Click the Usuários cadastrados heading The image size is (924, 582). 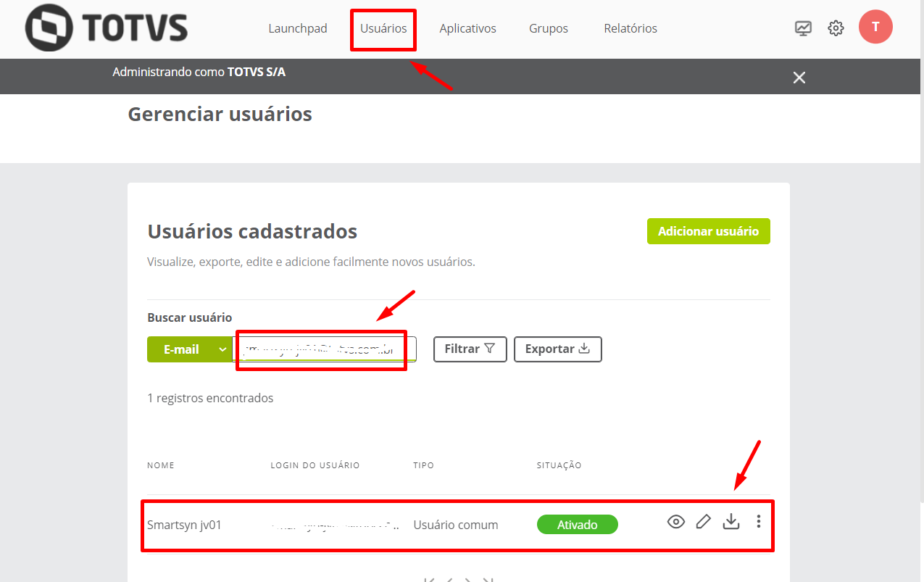252,231
